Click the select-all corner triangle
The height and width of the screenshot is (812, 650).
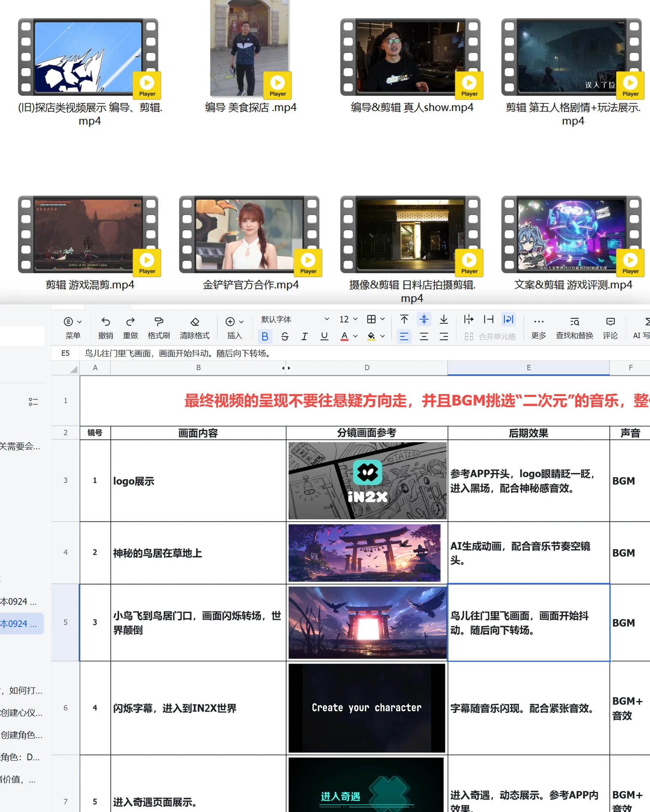click(74, 369)
